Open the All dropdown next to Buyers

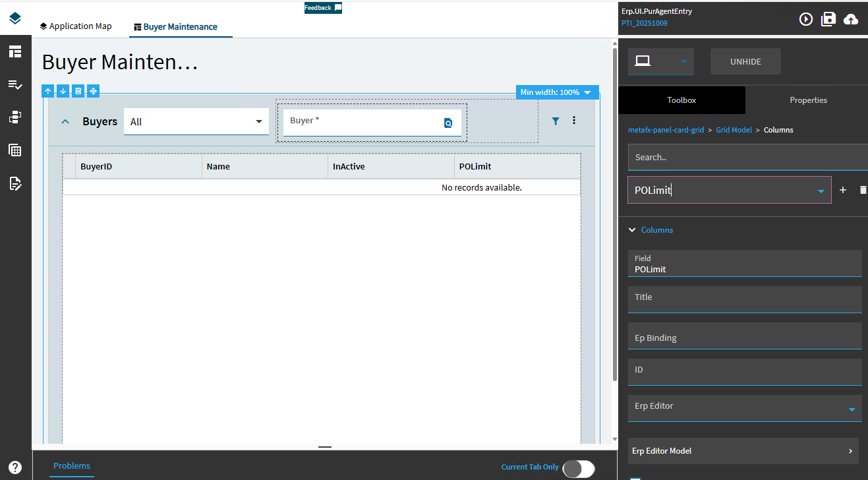196,121
